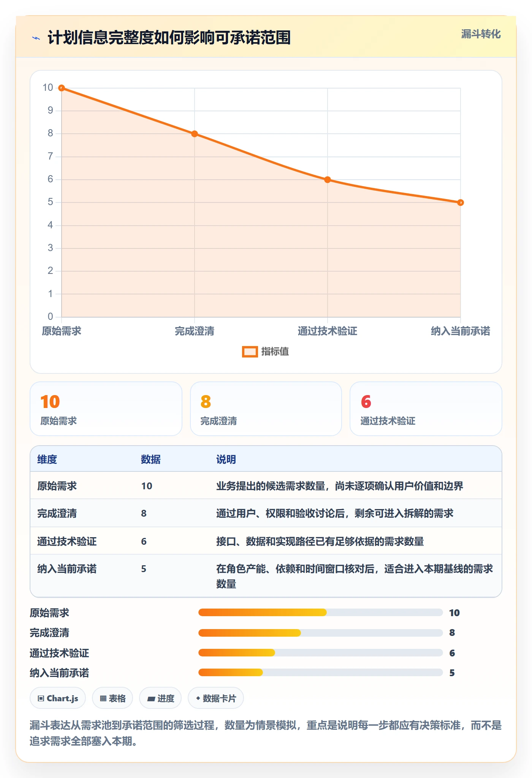
Task: Click the chart data point for 完成澄清
Action: pyautogui.click(x=195, y=134)
